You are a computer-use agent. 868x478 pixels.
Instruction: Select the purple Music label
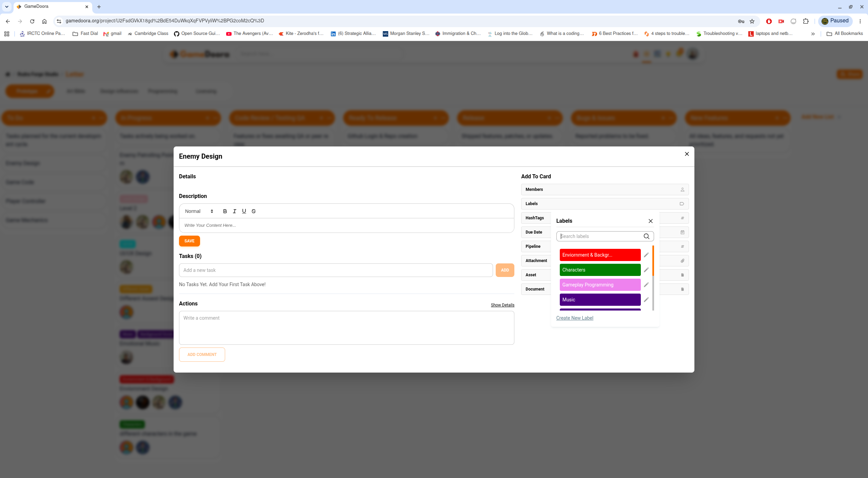point(600,300)
